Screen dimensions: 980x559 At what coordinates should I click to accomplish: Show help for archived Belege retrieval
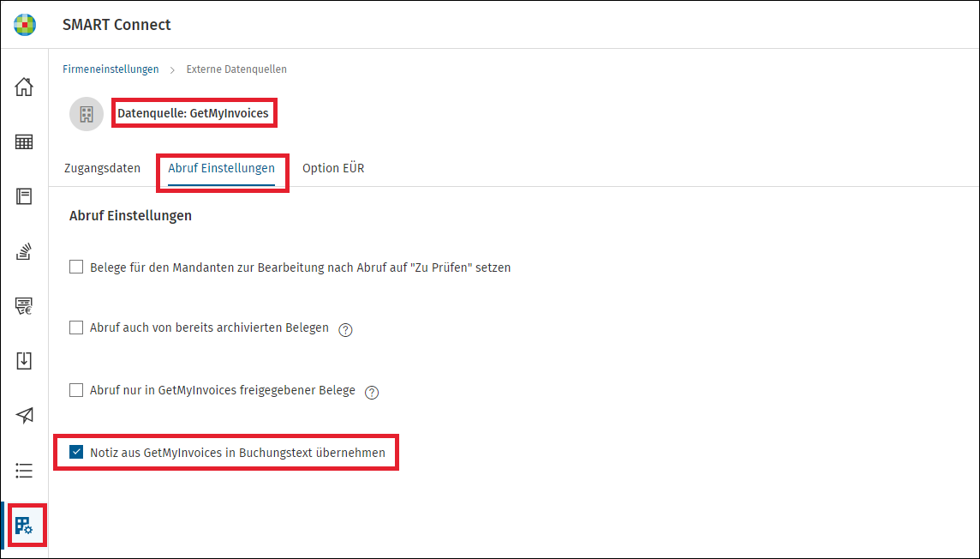[x=345, y=330]
